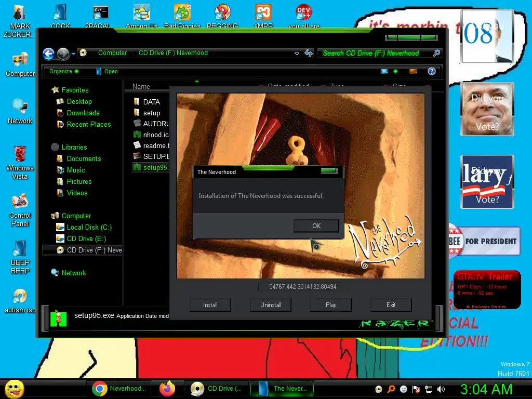
Task: Click the 3:04 AM taskbar clock
Action: pos(486,389)
